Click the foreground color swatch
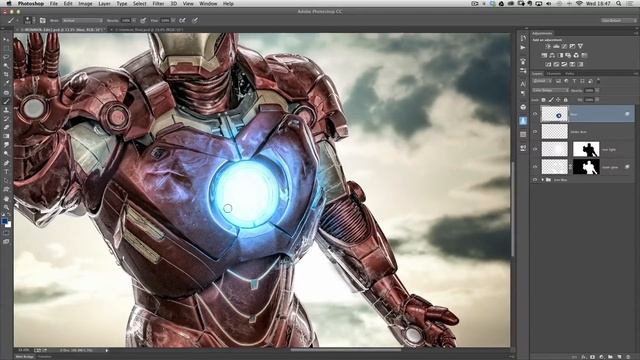The width and height of the screenshot is (640, 360). [x=4, y=221]
